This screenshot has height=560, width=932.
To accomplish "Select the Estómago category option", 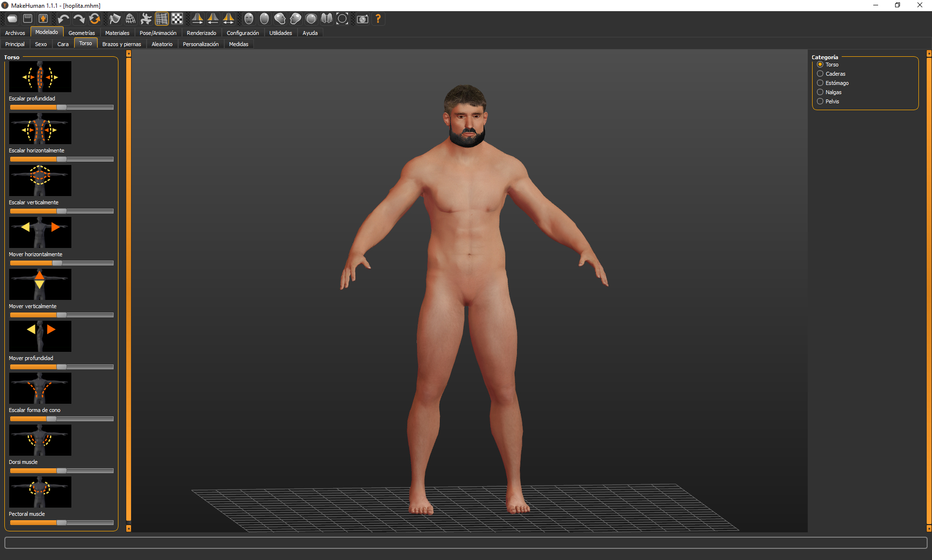I will [820, 83].
